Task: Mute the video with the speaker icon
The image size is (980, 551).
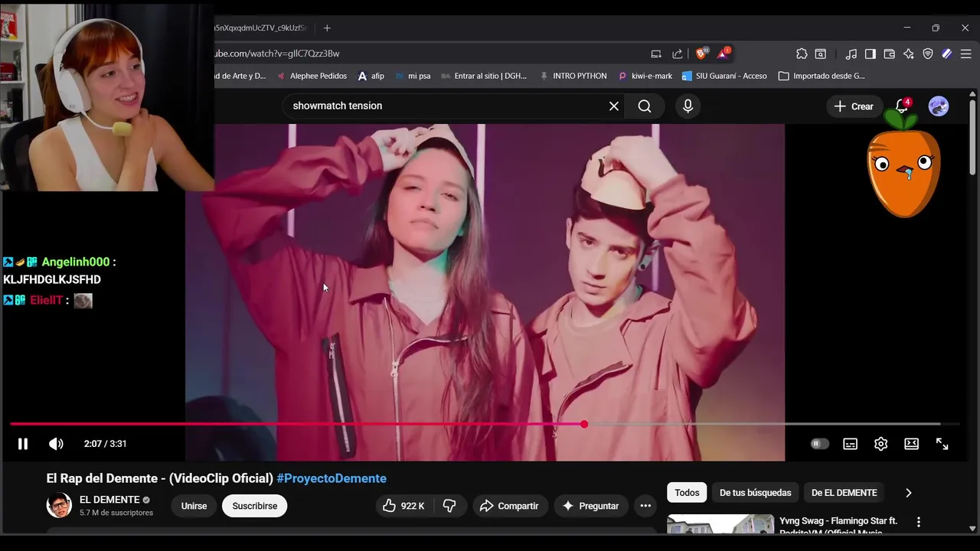Action: pos(56,444)
